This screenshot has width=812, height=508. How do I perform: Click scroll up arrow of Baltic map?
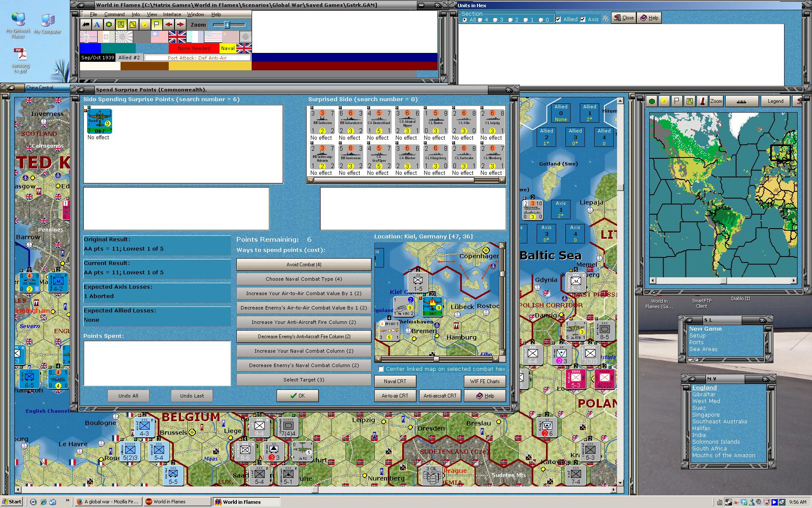(x=620, y=101)
